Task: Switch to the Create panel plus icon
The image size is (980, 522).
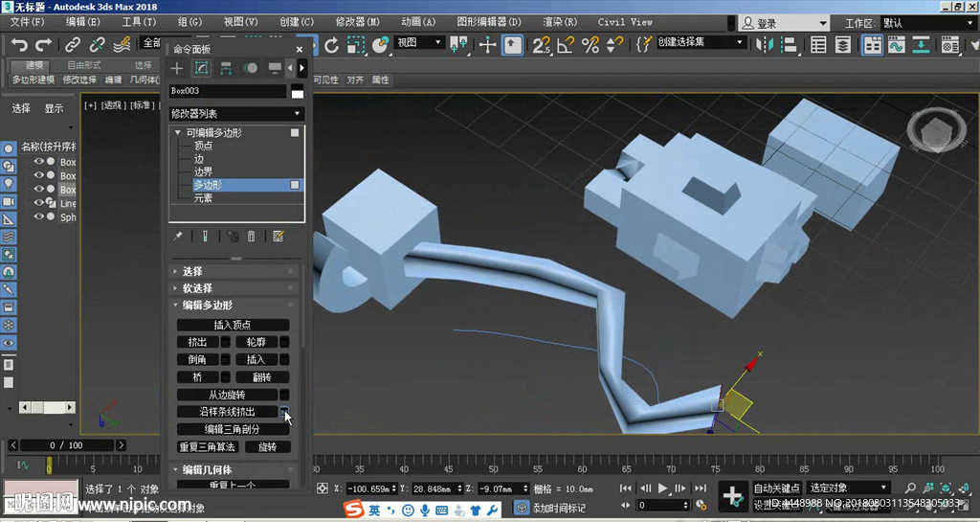Action: 177,68
